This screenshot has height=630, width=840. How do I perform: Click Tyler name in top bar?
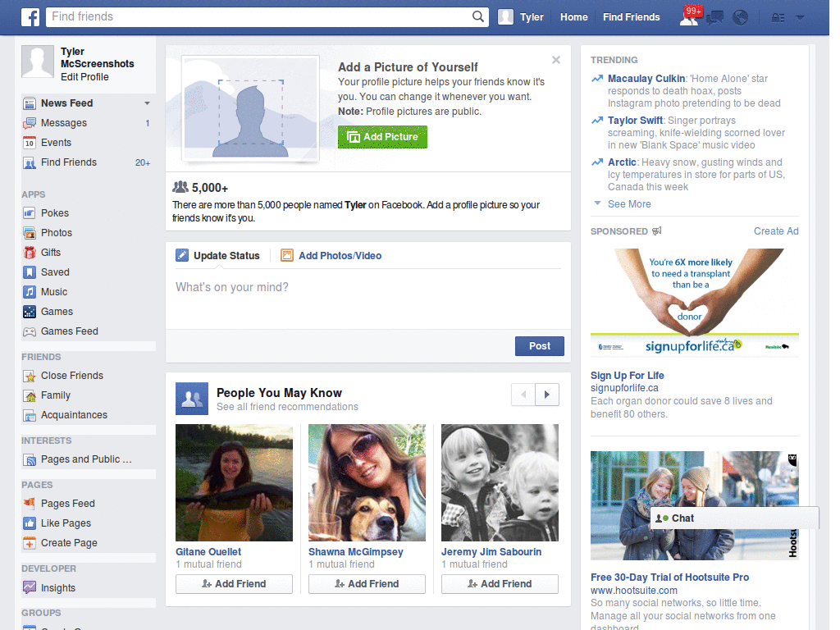[532, 17]
